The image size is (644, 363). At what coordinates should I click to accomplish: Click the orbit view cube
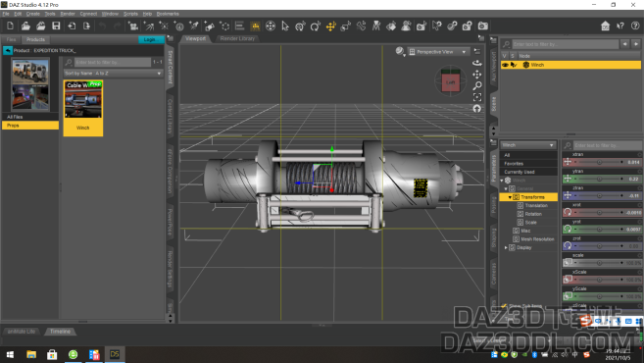click(451, 81)
